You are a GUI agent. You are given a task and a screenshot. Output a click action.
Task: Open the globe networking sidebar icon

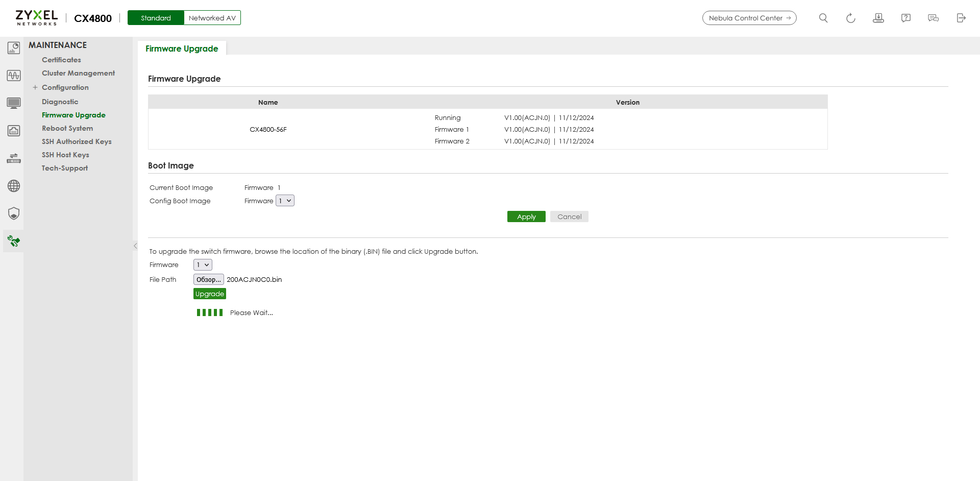[x=14, y=186]
